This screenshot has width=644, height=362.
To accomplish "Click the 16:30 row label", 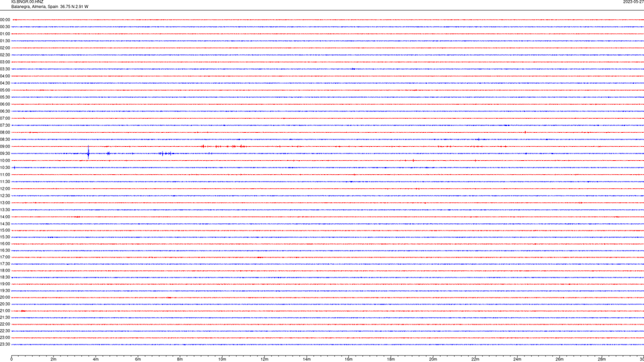I will (5, 250).
